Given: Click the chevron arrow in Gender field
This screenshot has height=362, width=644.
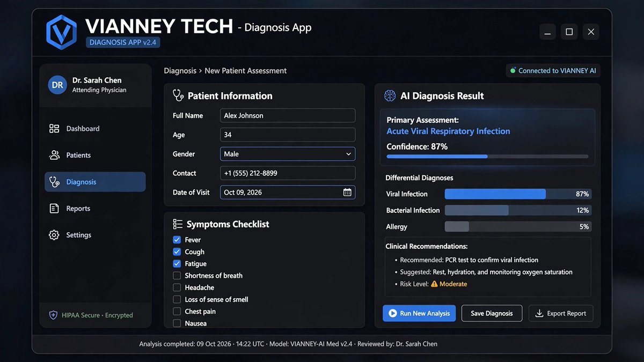Looking at the screenshot, I should [348, 154].
